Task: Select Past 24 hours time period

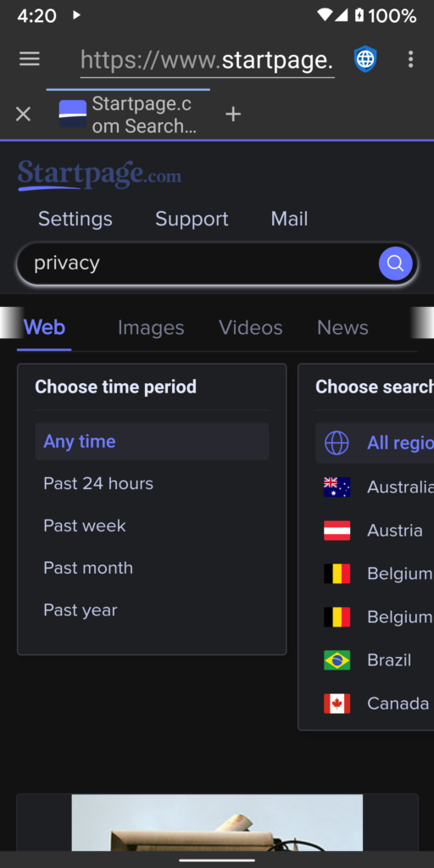Action: click(152, 483)
